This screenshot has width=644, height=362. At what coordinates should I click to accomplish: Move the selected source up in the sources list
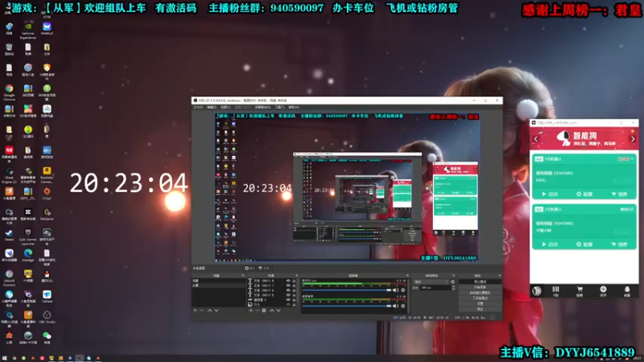[x=271, y=311]
